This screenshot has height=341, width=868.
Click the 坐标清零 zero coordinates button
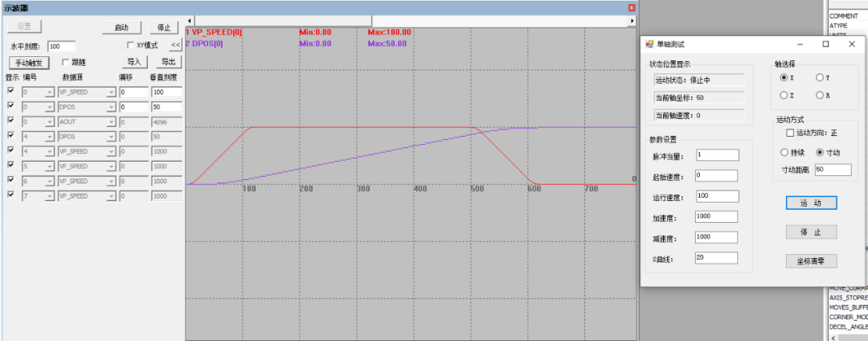[x=811, y=261]
